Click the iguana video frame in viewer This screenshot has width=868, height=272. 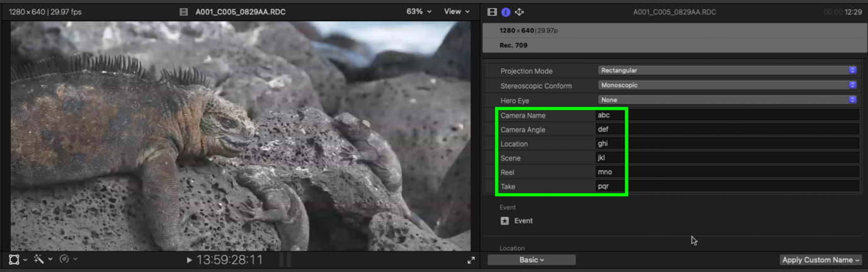[240, 136]
